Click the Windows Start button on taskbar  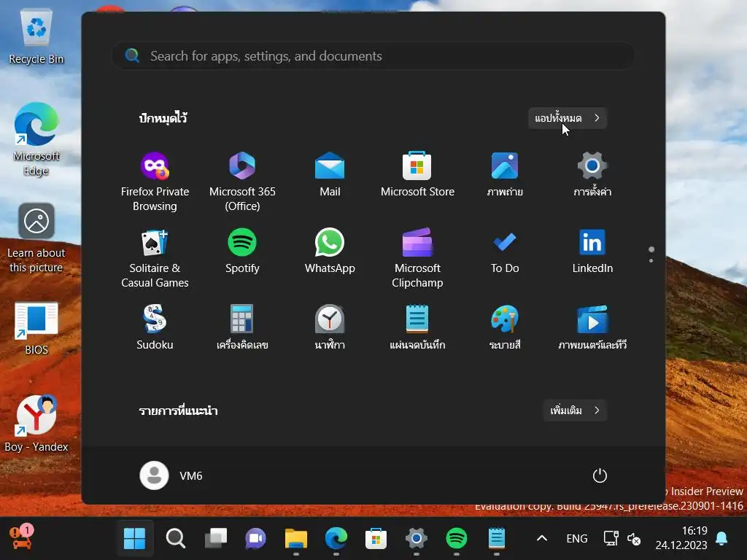(x=134, y=539)
